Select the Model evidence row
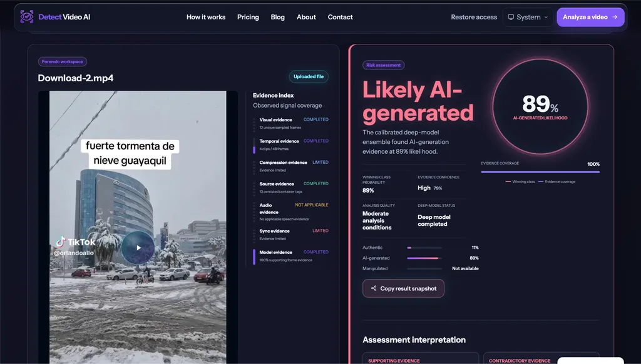641x364 pixels. pos(290,256)
